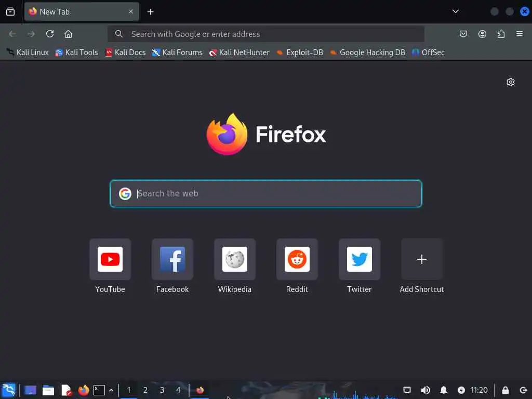Screen dimensions: 532x399
Task: Click the show desktop taskbar icon
Action: pos(30,390)
